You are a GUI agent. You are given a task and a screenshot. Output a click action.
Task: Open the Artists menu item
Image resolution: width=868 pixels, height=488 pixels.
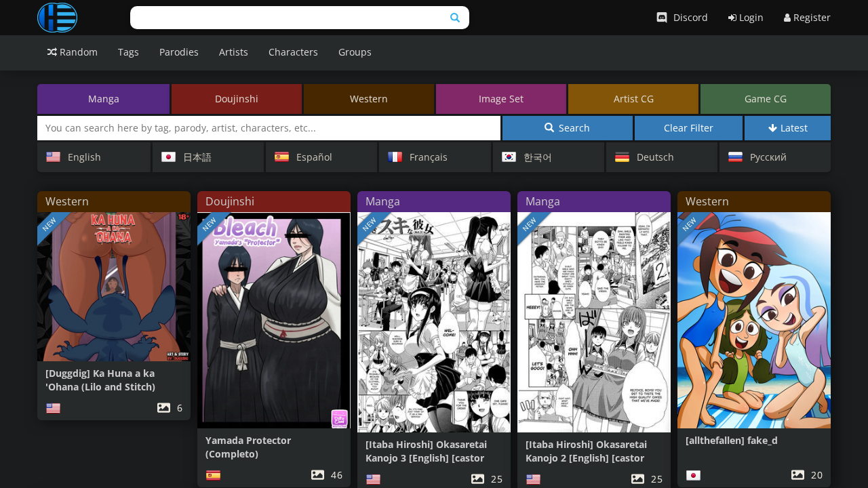point(233,52)
